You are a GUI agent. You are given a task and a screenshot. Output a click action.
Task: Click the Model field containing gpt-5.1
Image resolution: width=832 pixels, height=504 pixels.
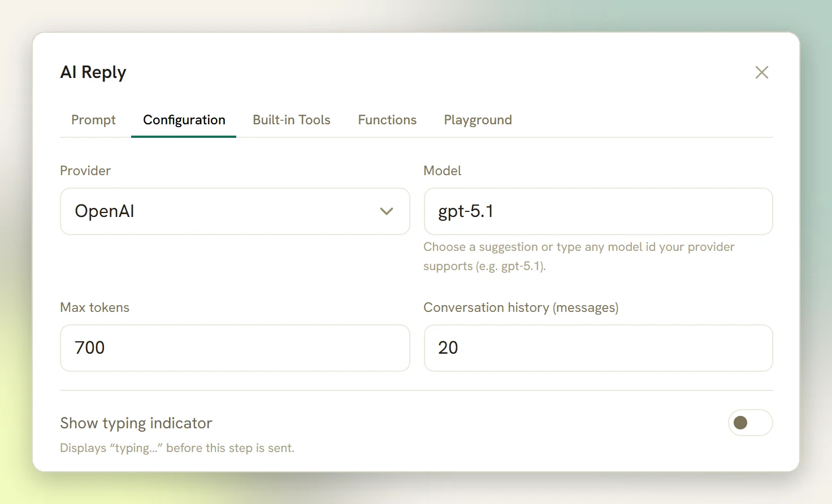599,211
